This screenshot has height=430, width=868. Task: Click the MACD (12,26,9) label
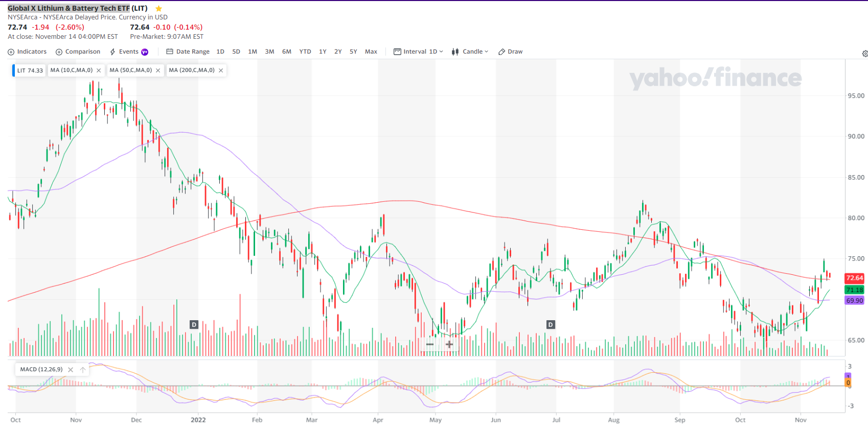pos(41,369)
